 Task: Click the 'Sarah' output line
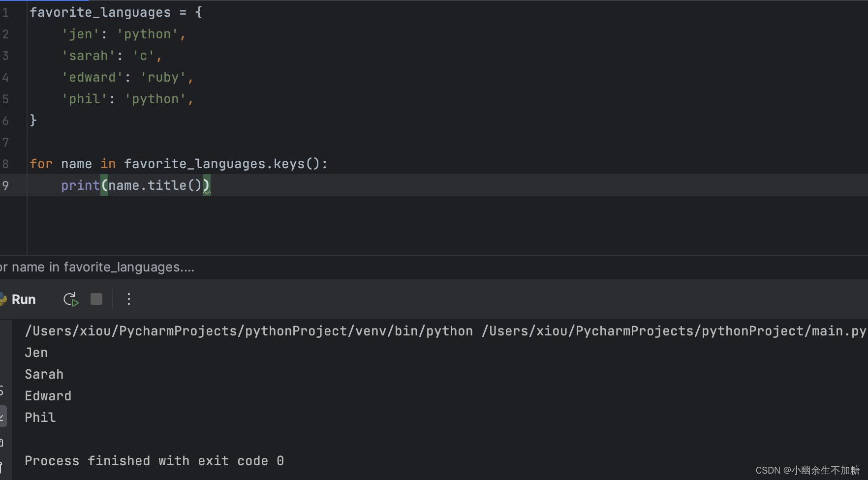click(x=44, y=374)
